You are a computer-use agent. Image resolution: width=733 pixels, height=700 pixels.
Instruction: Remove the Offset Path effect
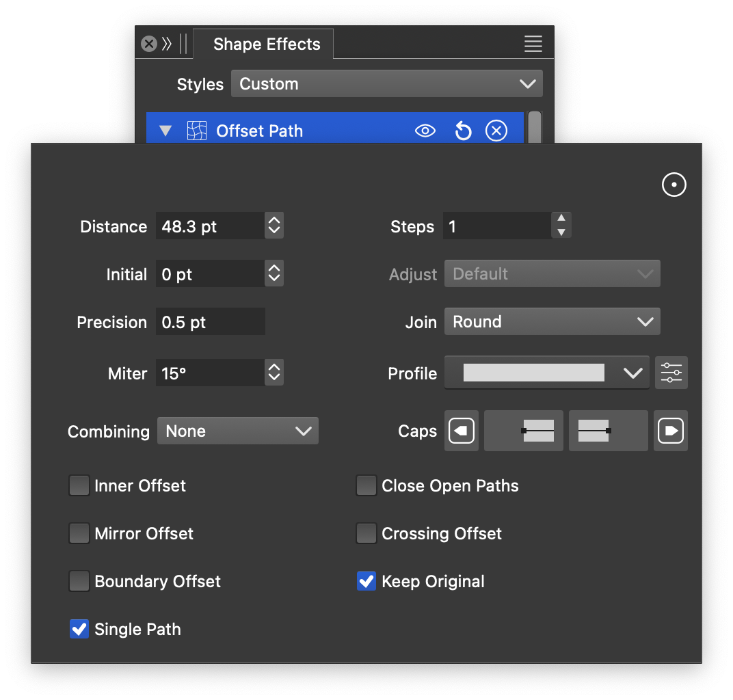pyautogui.click(x=496, y=131)
